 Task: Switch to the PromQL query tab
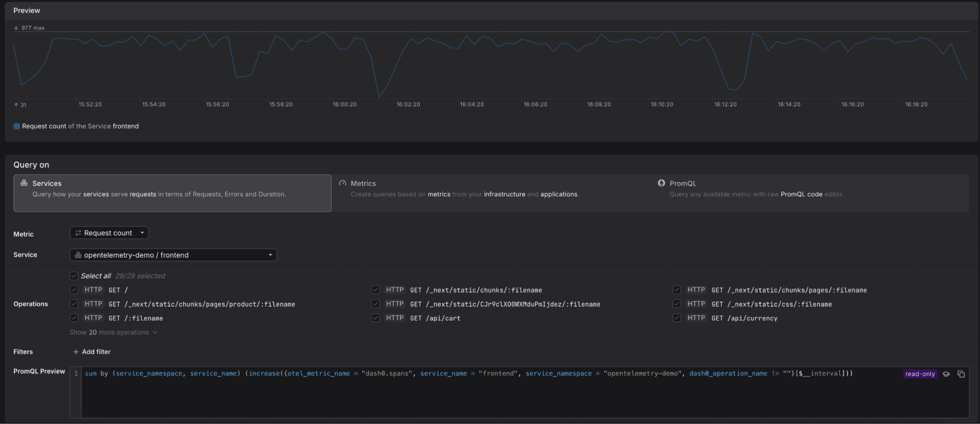[x=810, y=193]
